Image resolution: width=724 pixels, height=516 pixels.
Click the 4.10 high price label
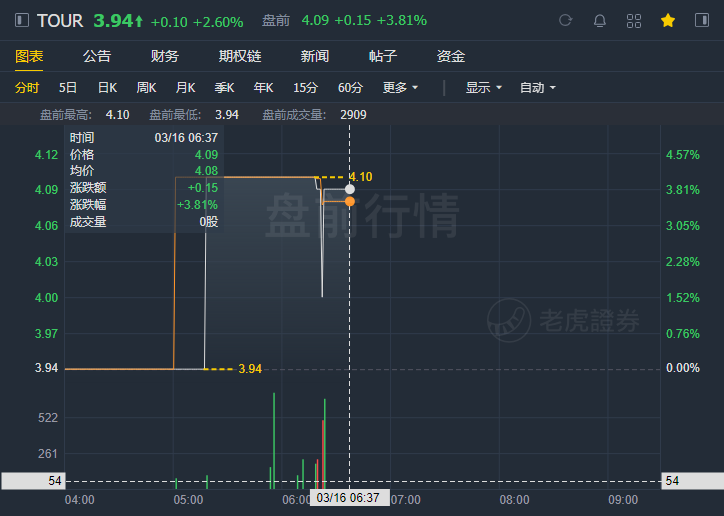tap(361, 177)
